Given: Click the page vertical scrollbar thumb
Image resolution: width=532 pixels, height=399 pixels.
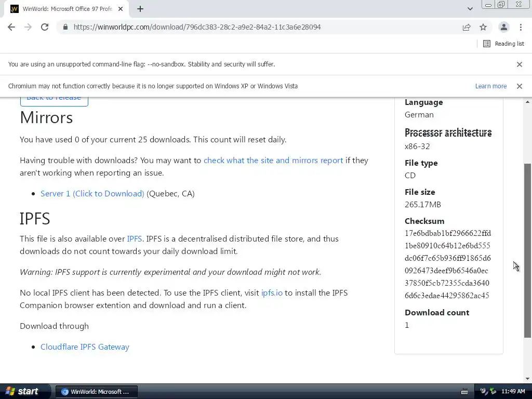Looking at the screenshot, I should (528, 250).
